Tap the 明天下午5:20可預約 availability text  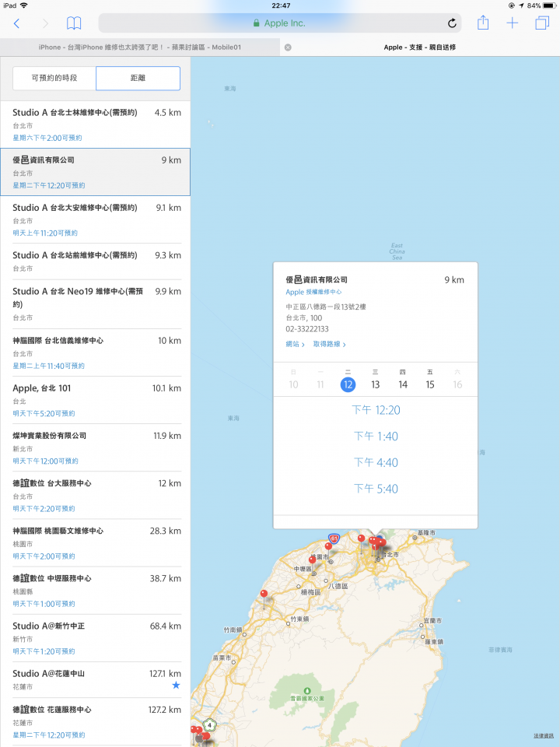[44, 413]
